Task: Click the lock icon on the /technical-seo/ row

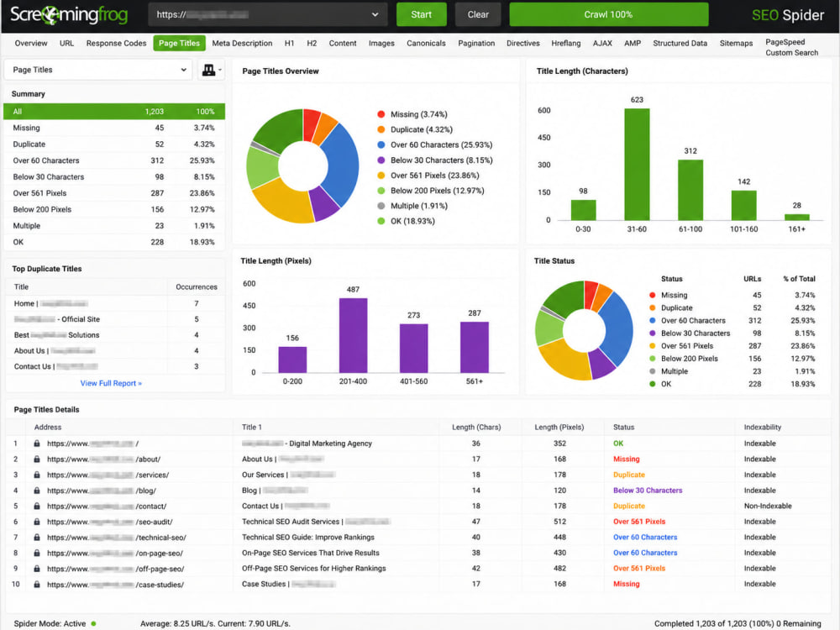Action: 37,538
